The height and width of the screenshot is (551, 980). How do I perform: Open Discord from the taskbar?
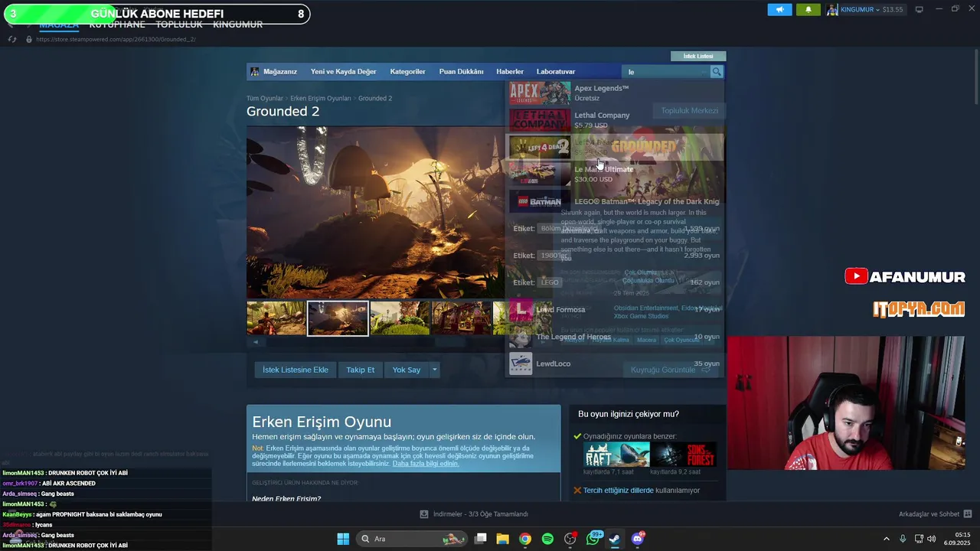(x=638, y=539)
